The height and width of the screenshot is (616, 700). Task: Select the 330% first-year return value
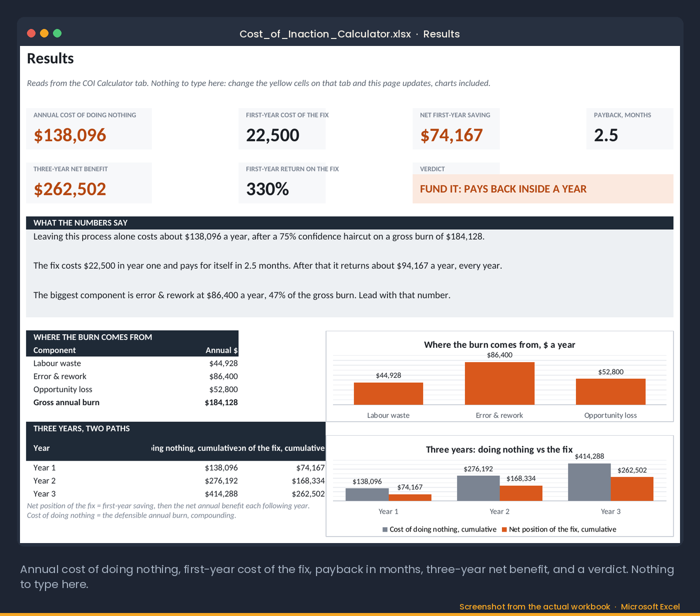point(267,189)
